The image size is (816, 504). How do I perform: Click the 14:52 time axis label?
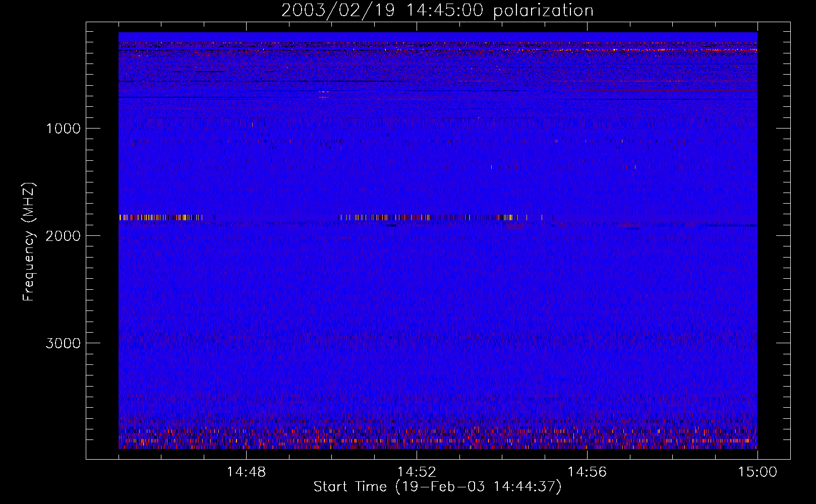417,472
